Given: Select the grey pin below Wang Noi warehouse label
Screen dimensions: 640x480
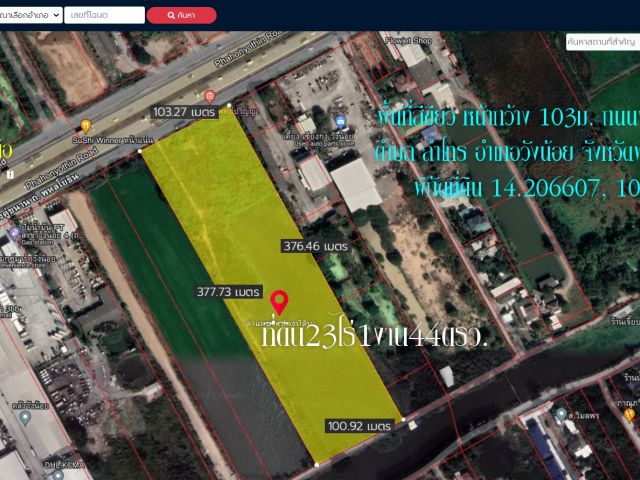Looking at the screenshot, I should pos(25,418).
